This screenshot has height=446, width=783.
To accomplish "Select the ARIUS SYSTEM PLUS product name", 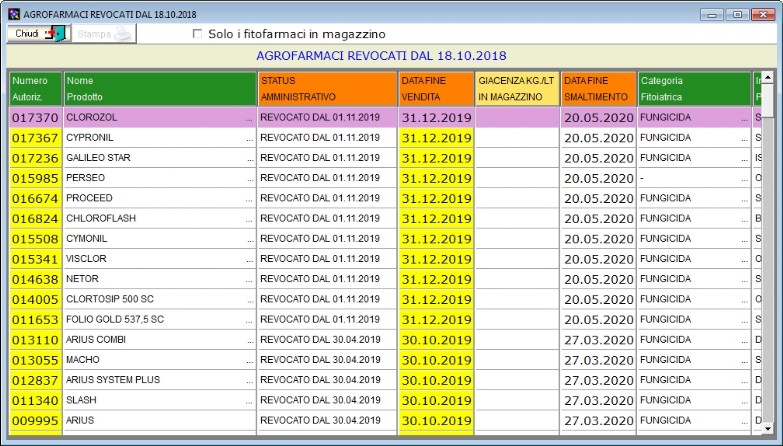I will [x=113, y=380].
